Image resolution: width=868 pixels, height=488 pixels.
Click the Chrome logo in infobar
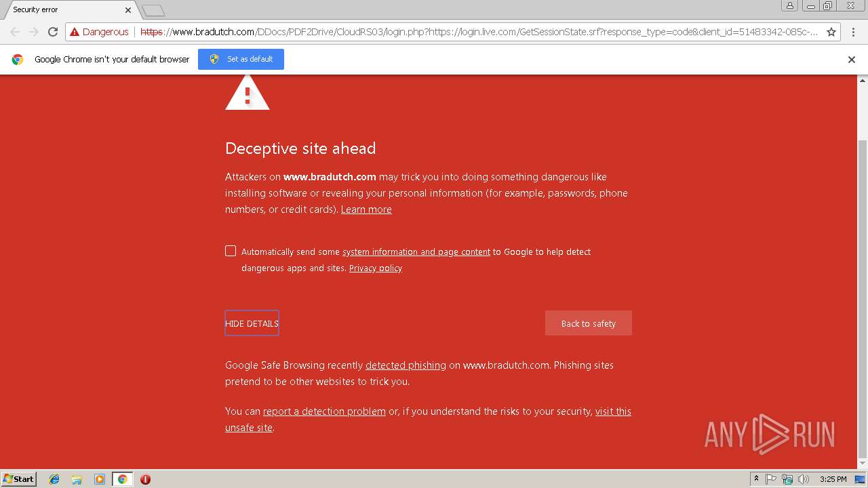coord(18,59)
